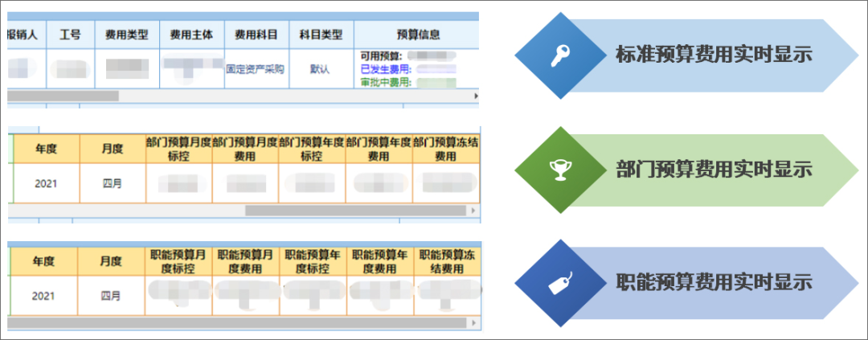Click 职能预算月度费用 column header
Viewport: 868px width, 340px height.
click(245, 262)
